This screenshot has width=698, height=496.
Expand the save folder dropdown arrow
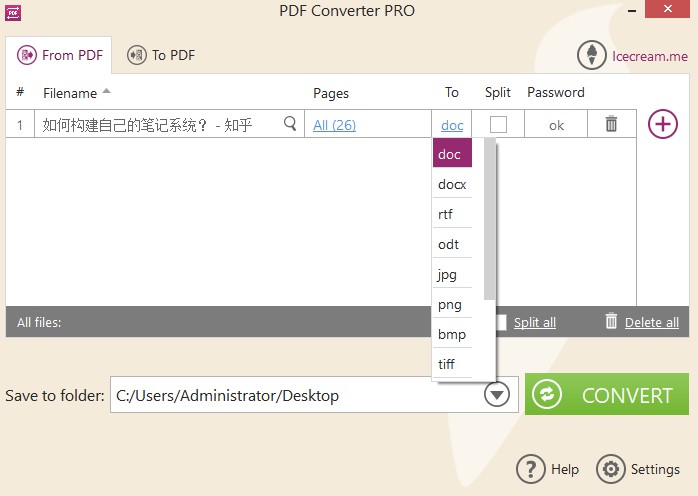click(x=497, y=394)
